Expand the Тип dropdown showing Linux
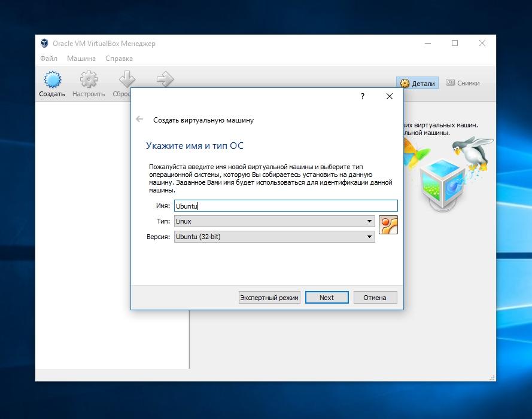The width and height of the screenshot is (532, 419). coord(274,221)
